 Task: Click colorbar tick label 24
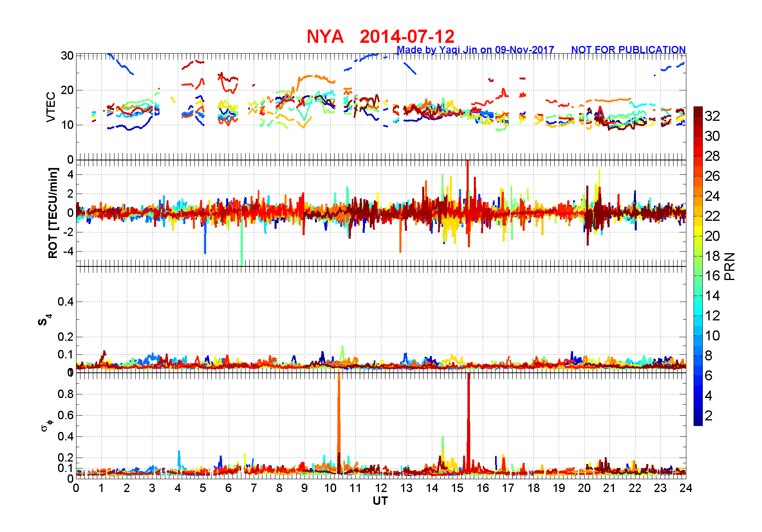pyautogui.click(x=712, y=196)
